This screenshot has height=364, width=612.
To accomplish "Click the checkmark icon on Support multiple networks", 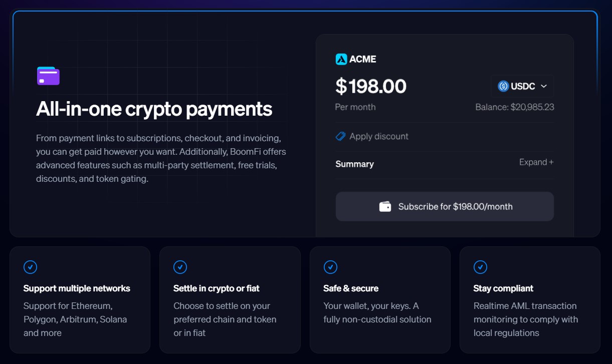I will 30,267.
